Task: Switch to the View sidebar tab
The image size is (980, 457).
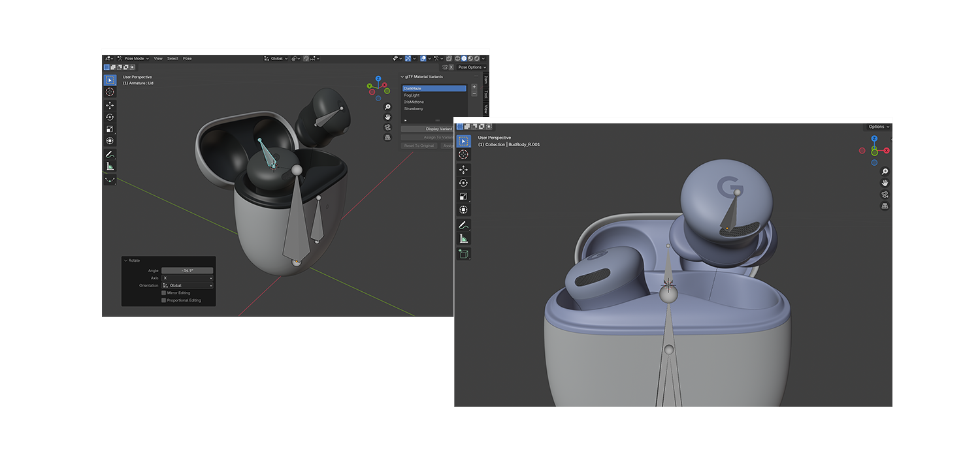Action: point(485,109)
